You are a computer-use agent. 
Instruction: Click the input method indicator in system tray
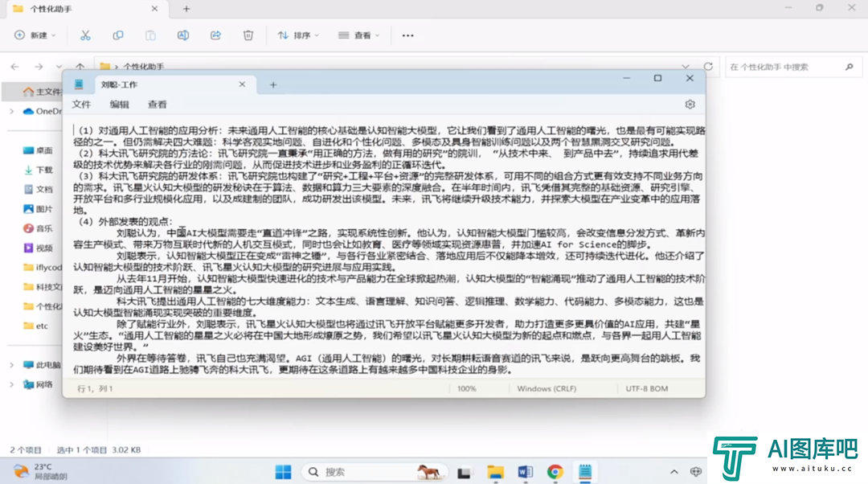click(696, 472)
